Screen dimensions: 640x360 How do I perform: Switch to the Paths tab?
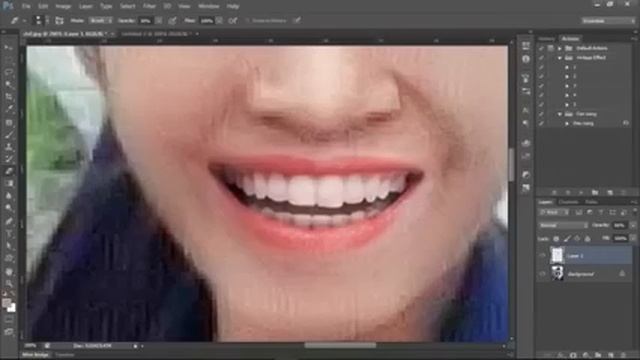(591, 202)
